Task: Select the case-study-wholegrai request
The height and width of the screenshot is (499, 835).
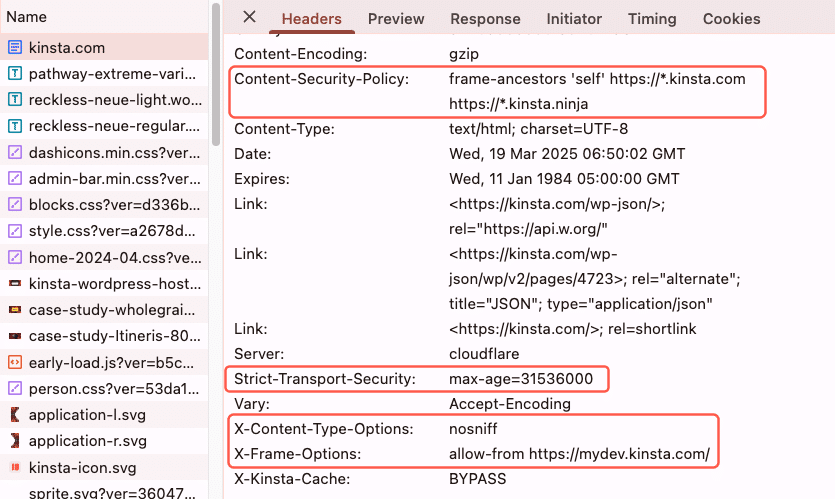Action: point(104,309)
